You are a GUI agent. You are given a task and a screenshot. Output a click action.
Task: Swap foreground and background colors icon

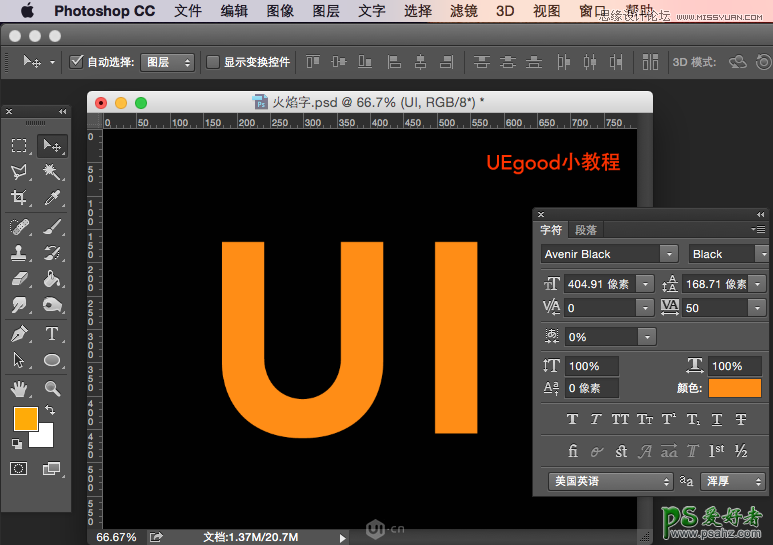[x=50, y=411]
